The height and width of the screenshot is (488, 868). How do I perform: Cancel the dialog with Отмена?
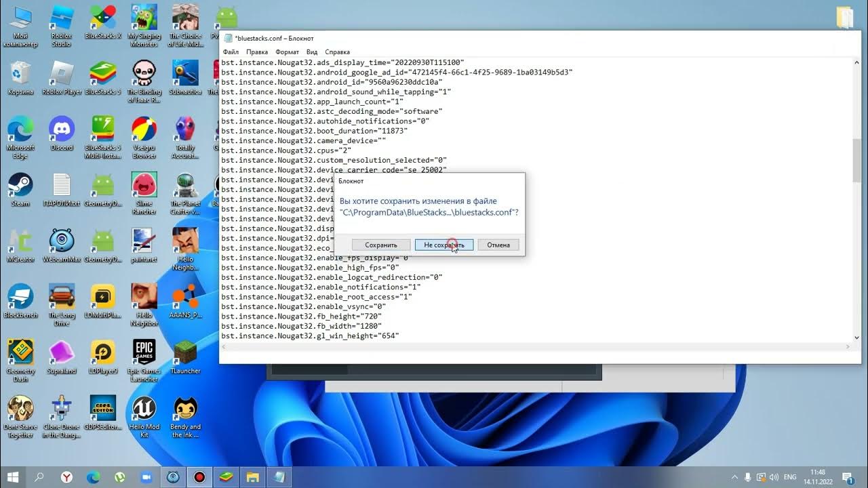[498, 245]
